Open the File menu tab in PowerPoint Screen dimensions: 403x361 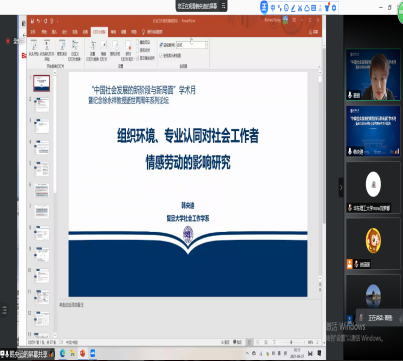coord(33,32)
